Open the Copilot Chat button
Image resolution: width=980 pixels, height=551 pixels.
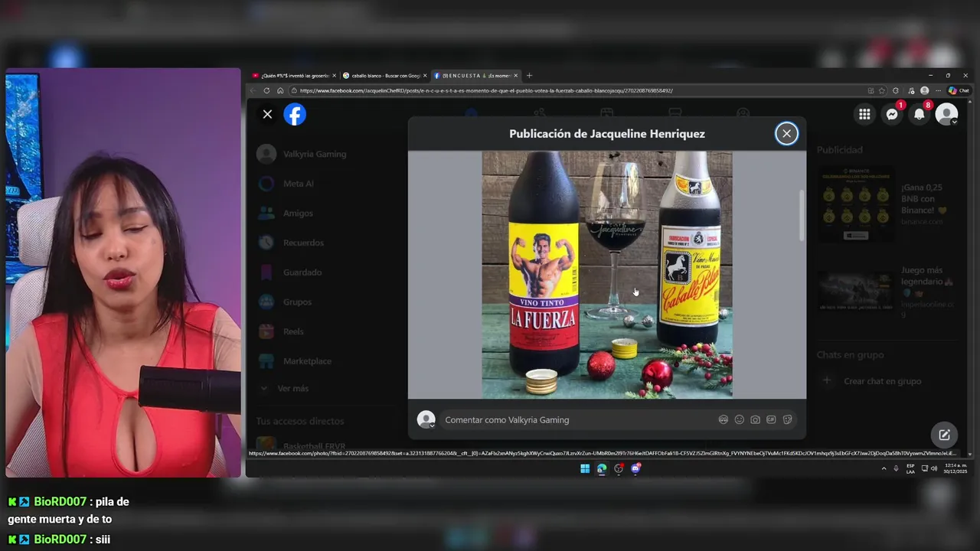pyautogui.click(x=958, y=90)
